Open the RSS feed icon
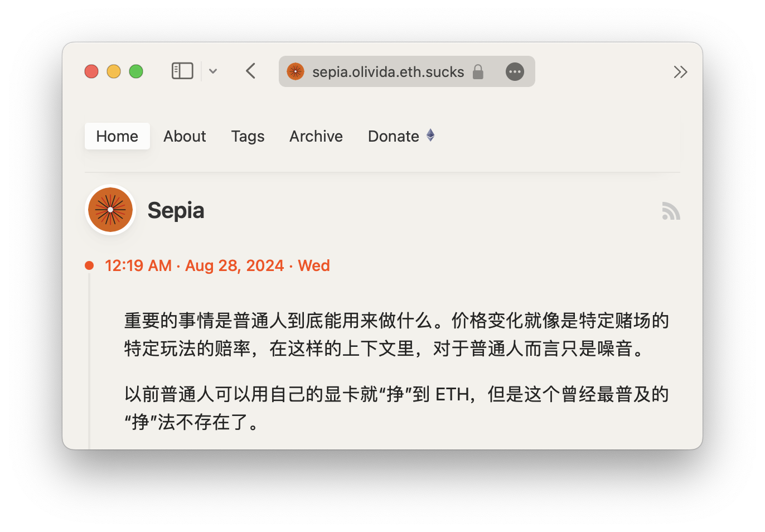This screenshot has height=532, width=765. pyautogui.click(x=671, y=211)
